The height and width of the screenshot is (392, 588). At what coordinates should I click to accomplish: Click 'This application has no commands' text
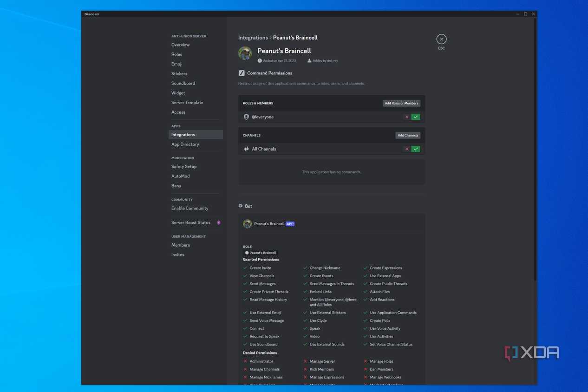point(332,172)
